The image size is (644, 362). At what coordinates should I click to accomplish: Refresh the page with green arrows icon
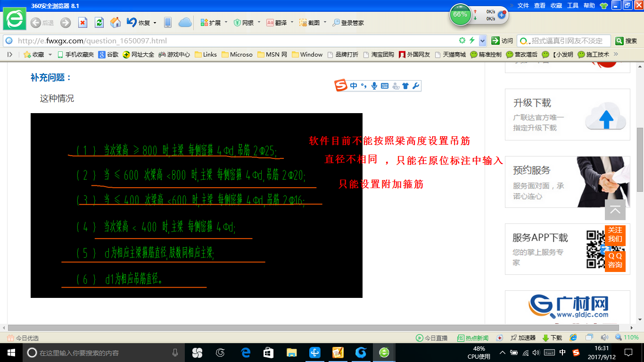99,23
